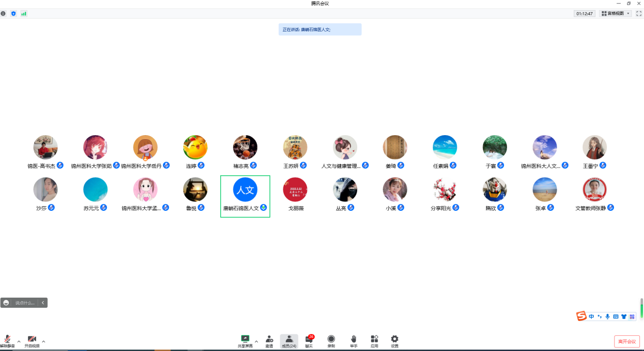644x351 pixels.
Task: Open meeting 设置 settings gear
Action: coord(394,341)
